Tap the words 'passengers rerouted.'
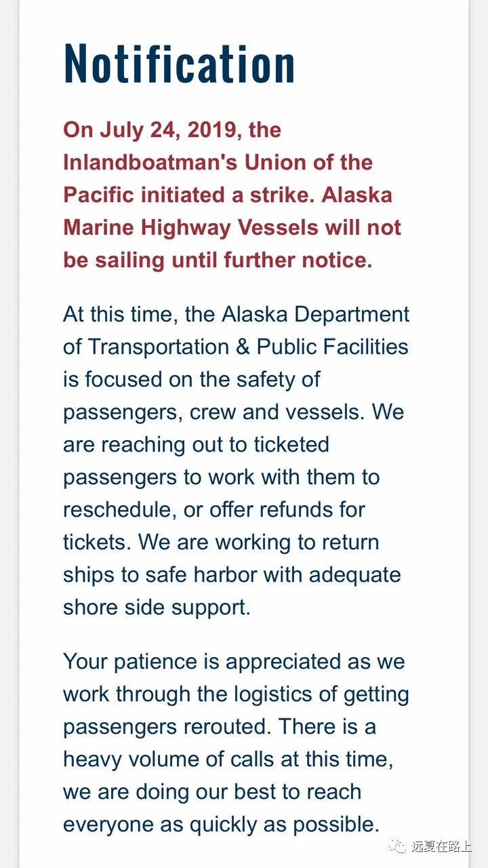The height and width of the screenshot is (868, 488). [168, 726]
